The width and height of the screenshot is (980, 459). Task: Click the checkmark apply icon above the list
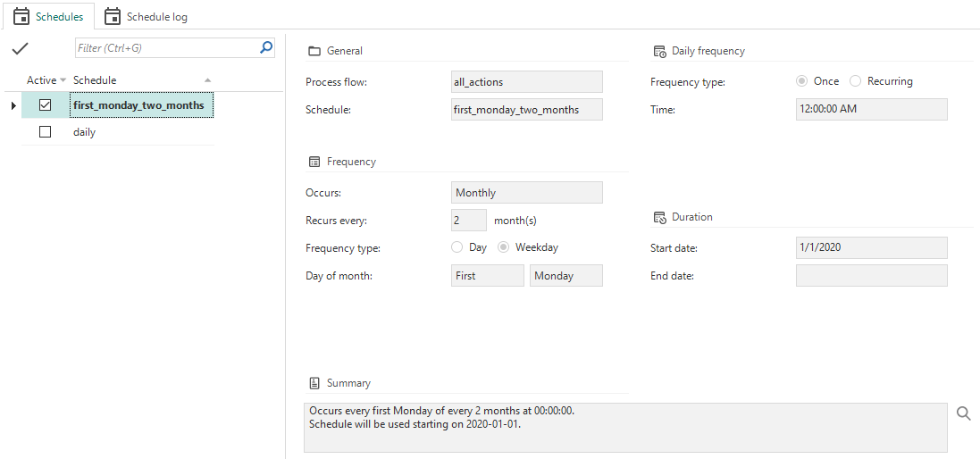[x=20, y=48]
